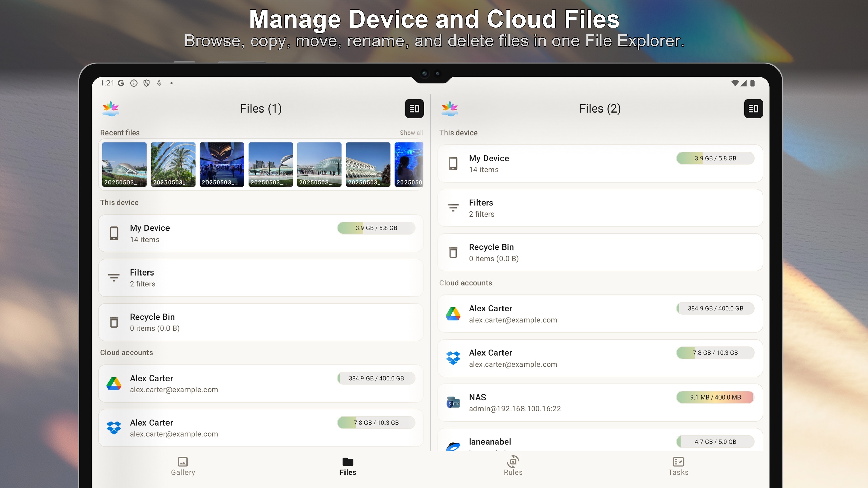The width and height of the screenshot is (868, 488).
Task: Switch to the Rules tab
Action: (513, 466)
